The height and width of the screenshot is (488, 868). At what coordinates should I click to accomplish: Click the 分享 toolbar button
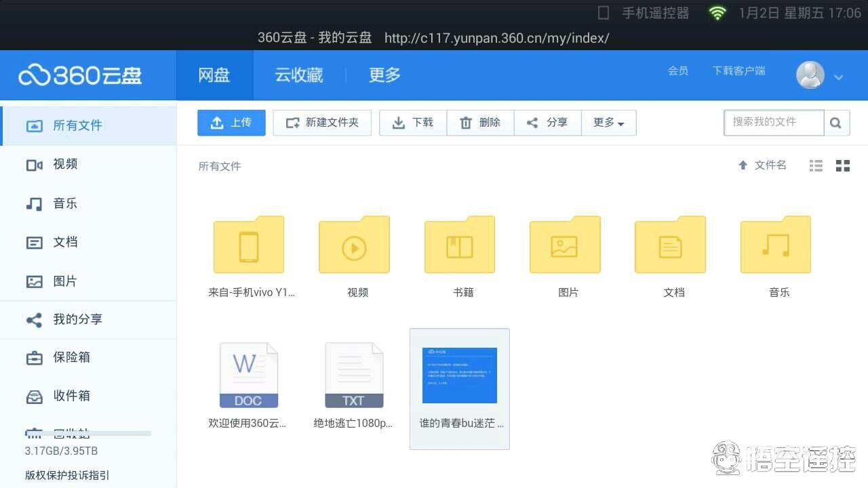pos(547,123)
